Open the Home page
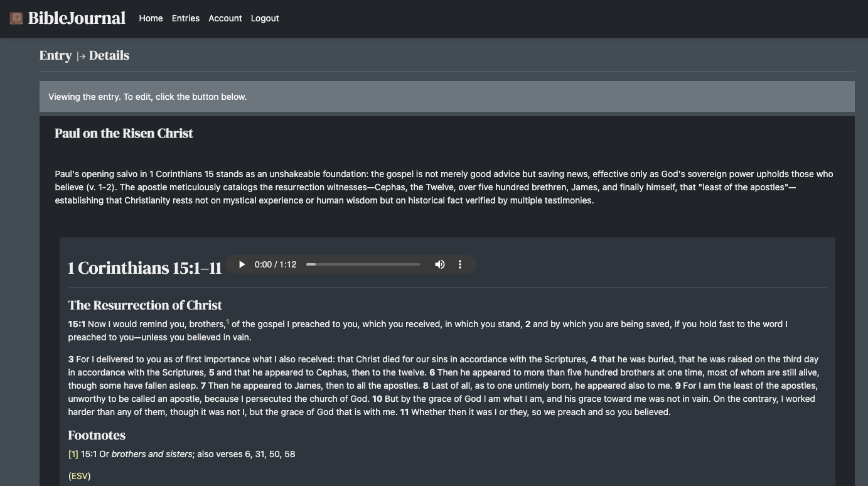 (x=151, y=18)
